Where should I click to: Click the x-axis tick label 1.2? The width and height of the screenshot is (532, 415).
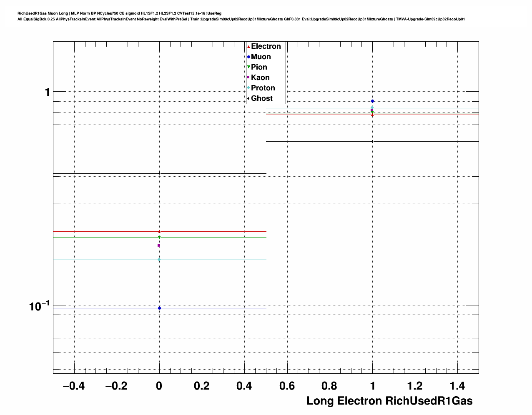point(415,386)
